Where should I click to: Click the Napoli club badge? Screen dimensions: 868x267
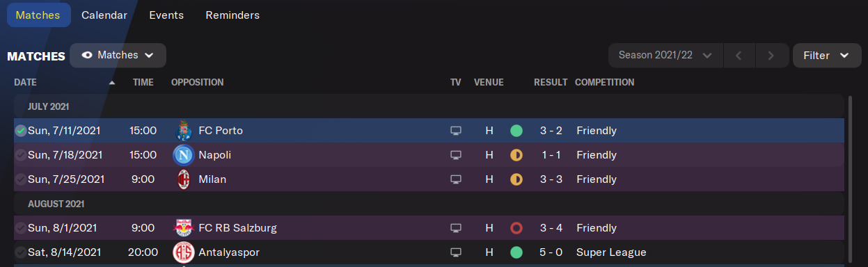click(183, 155)
